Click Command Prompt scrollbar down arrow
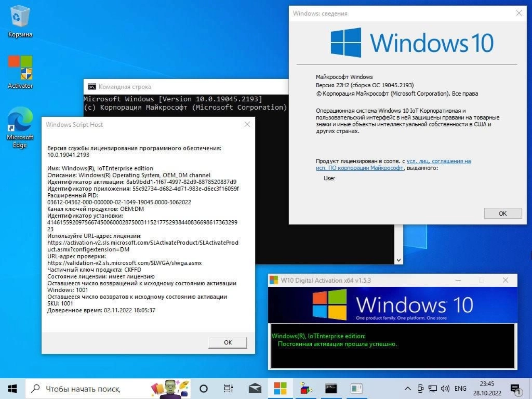Screen dimensions: 532x399 pos(399,260)
